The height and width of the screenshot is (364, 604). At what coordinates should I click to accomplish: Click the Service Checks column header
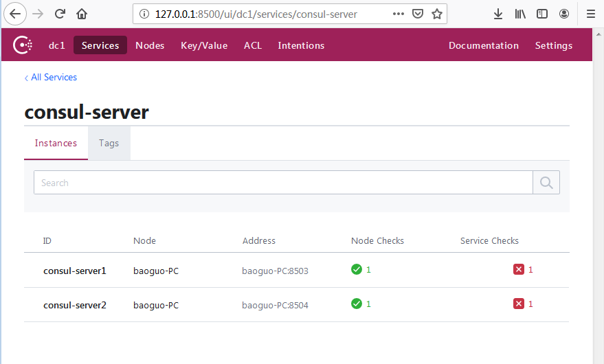(x=489, y=241)
